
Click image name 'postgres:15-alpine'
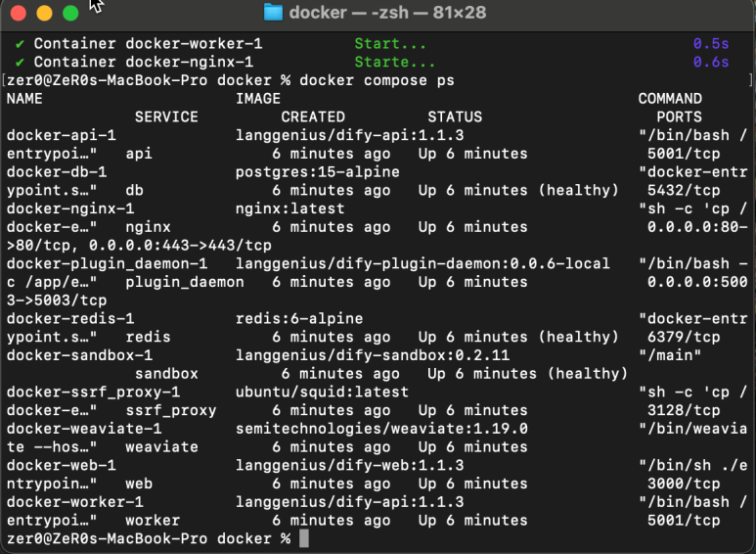317,172
